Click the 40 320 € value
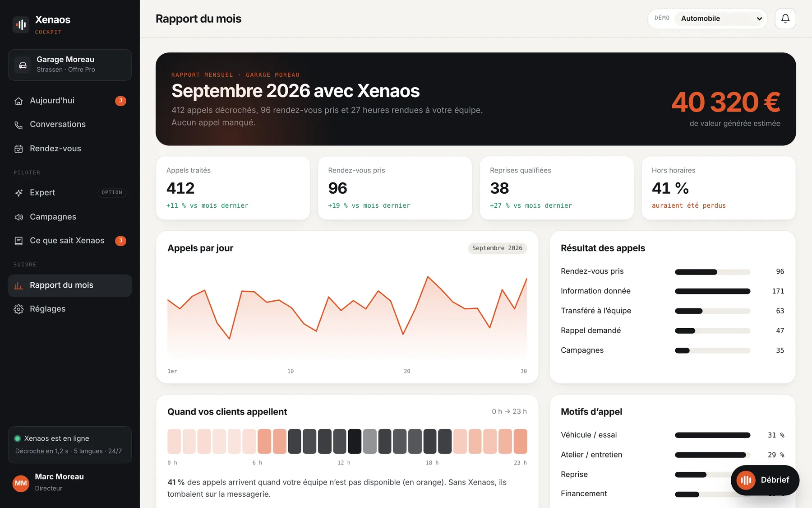 pyautogui.click(x=726, y=102)
